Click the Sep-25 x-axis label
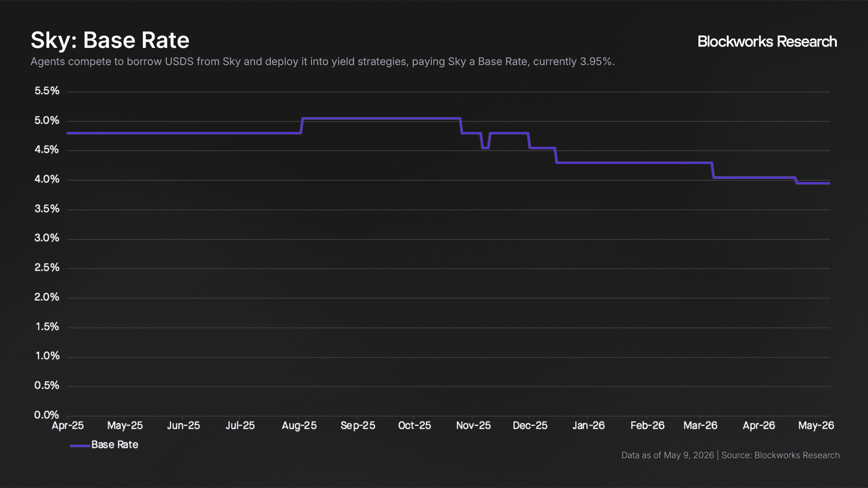The height and width of the screenshot is (488, 868). [x=358, y=426]
